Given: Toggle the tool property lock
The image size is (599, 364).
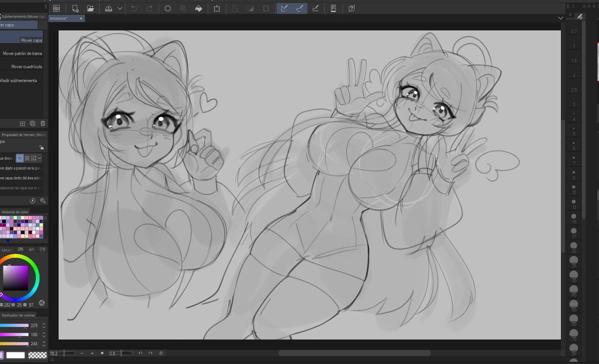Looking at the screenshot, I should pos(41,148).
